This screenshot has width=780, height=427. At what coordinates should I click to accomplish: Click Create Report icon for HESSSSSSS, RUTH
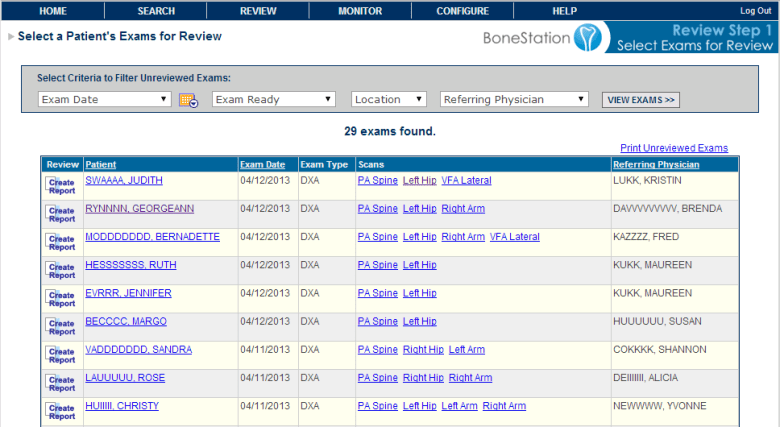[x=61, y=269]
